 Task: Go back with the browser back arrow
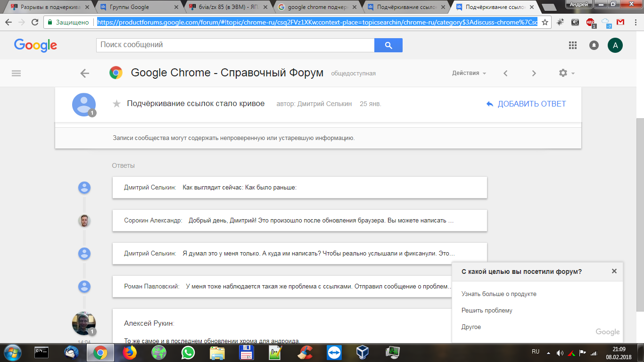(x=8, y=22)
